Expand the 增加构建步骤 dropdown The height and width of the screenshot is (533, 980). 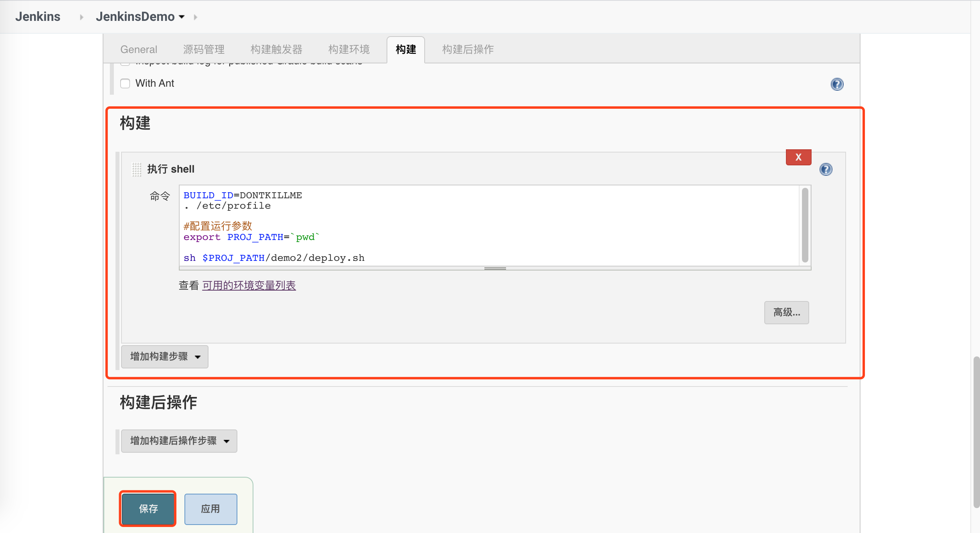(x=165, y=356)
